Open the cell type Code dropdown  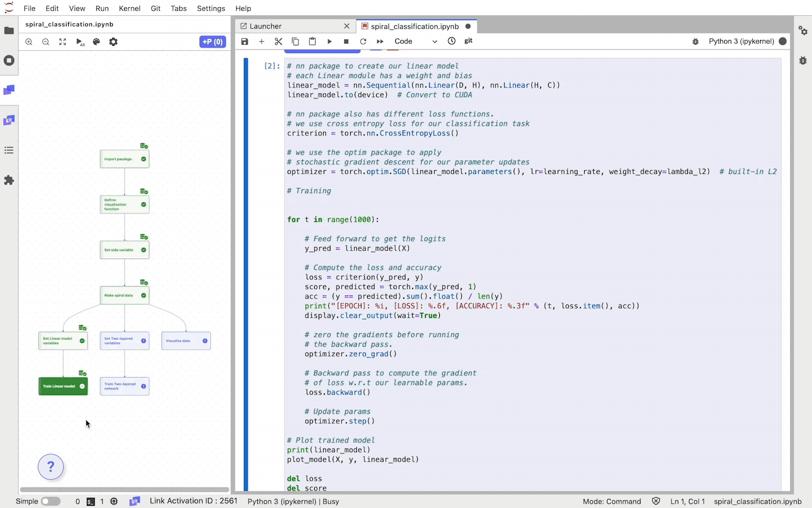416,41
